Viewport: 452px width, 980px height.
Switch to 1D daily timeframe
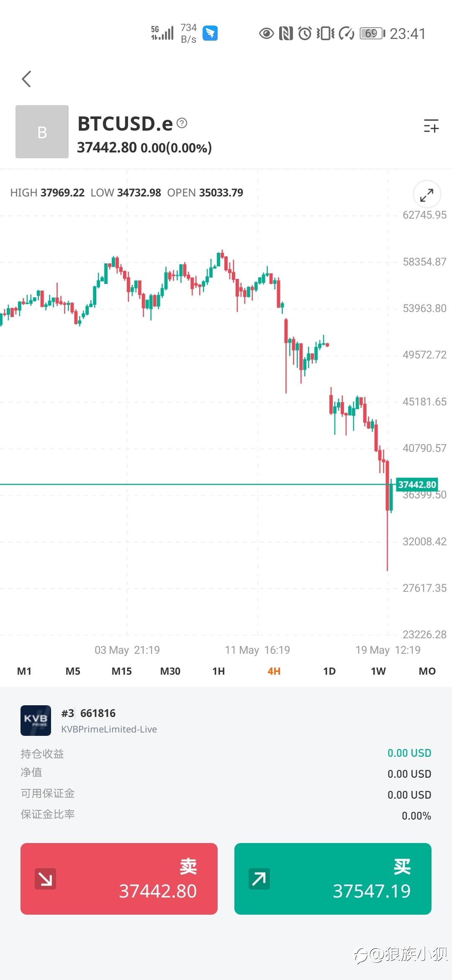(x=329, y=671)
